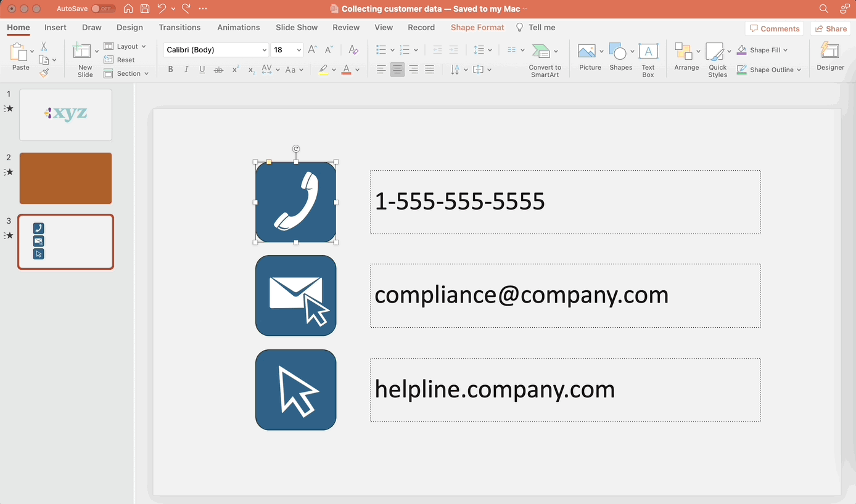The image size is (856, 504).
Task: Insert a Text Box
Action: (648, 59)
